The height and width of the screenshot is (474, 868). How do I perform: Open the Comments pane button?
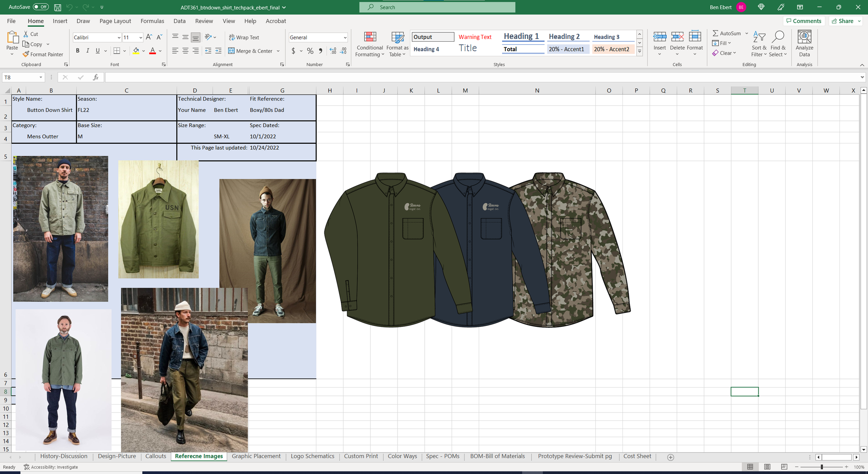click(804, 21)
